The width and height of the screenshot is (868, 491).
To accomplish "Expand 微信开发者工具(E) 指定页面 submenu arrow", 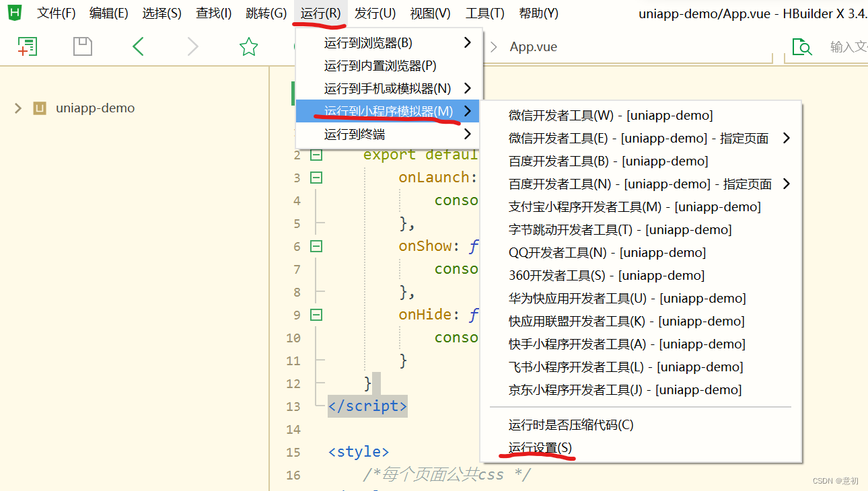I will tap(787, 139).
